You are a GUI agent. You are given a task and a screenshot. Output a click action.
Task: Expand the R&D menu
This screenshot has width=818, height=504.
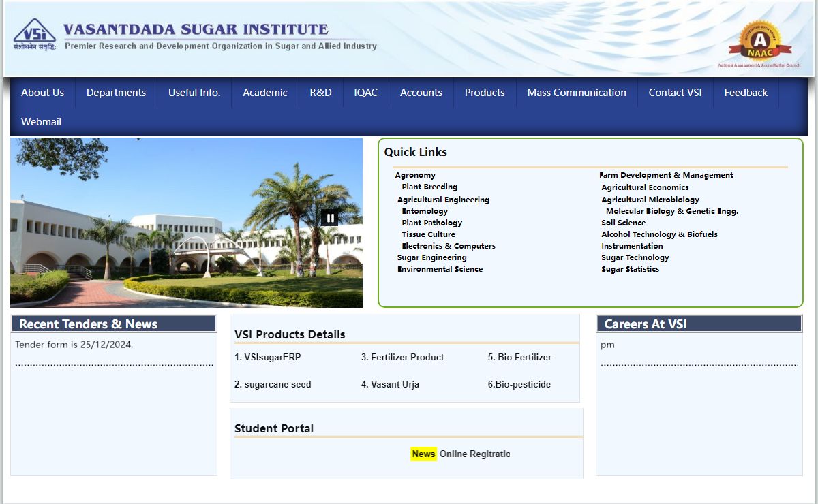click(320, 93)
